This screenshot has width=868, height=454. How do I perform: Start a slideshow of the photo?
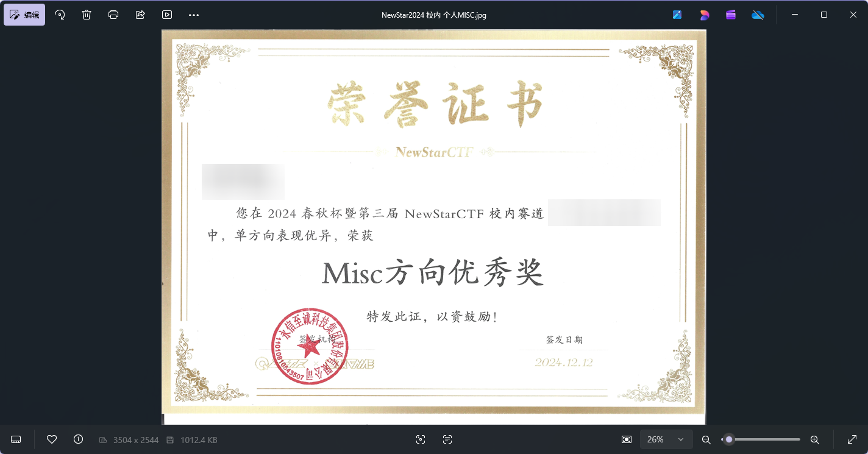[166, 14]
